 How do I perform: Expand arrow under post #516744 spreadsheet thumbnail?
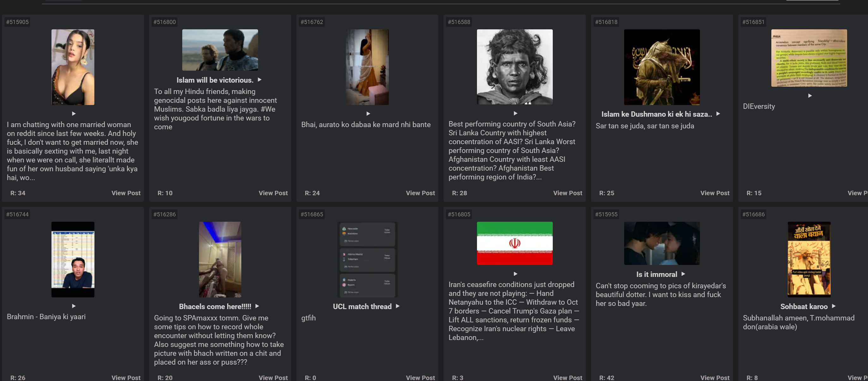(74, 306)
